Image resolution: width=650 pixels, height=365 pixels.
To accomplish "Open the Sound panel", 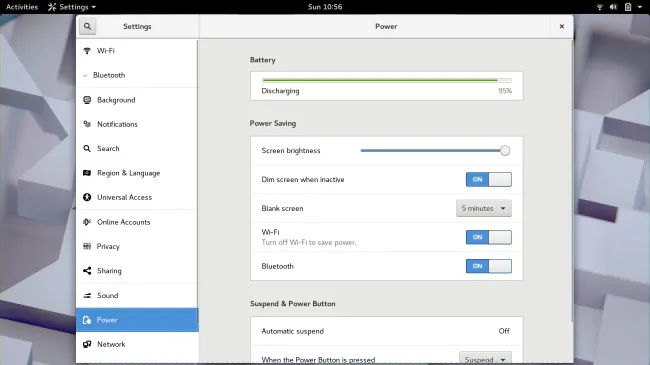I will point(137,295).
